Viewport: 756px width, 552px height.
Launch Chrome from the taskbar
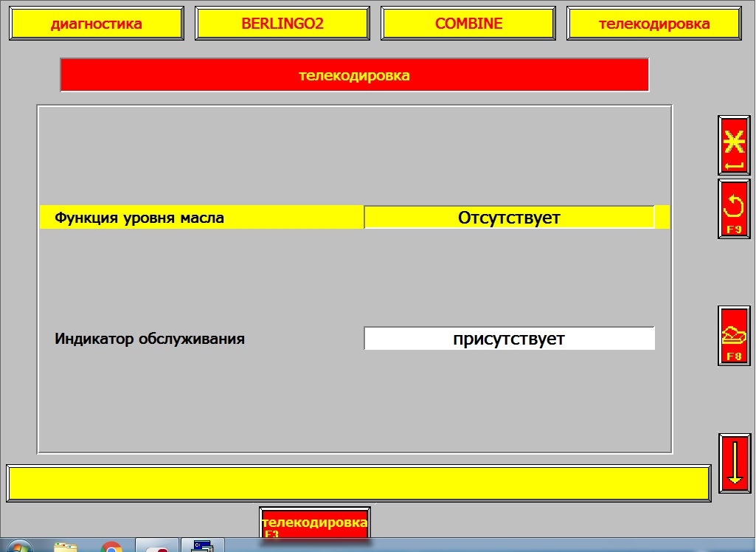(111, 546)
